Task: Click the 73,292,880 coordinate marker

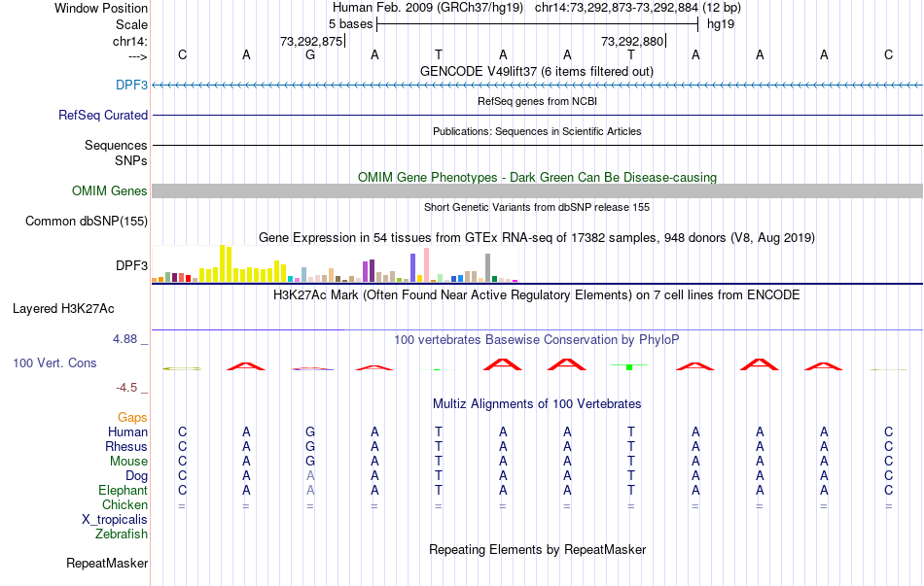Action: (x=632, y=41)
